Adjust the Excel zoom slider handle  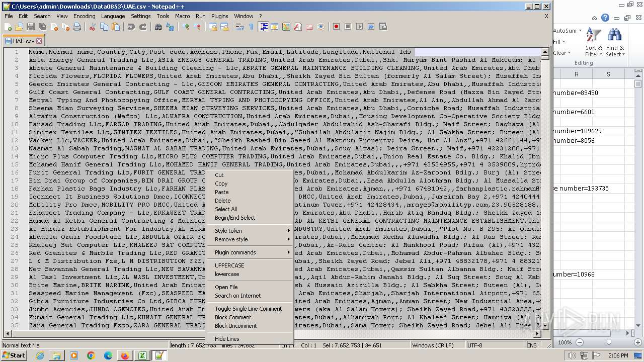(609, 342)
